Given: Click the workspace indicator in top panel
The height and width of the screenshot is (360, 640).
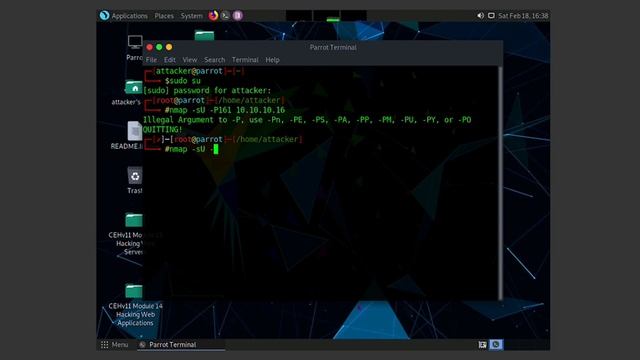Looking at the screenshot, I should 326,16.
